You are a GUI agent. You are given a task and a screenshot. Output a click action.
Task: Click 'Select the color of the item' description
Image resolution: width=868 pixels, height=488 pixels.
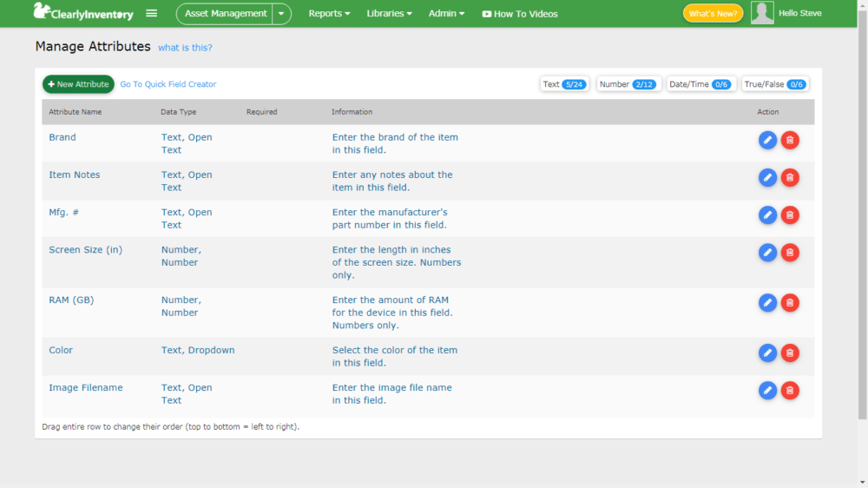395,356
